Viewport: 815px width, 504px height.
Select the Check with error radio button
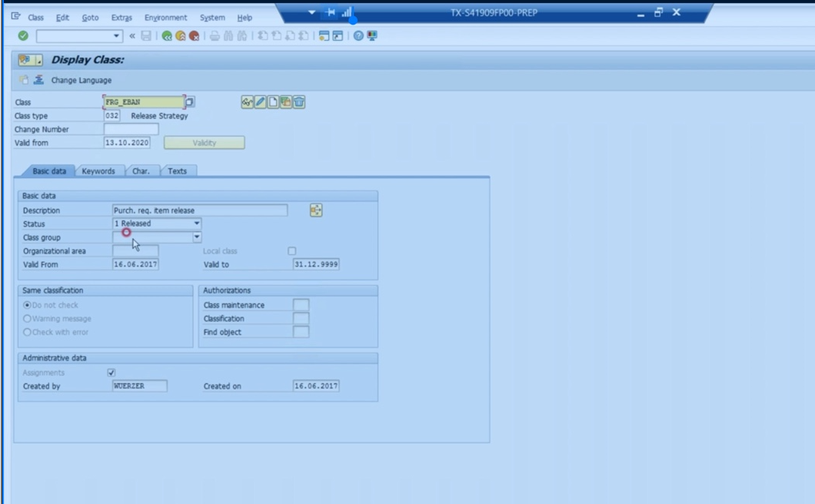click(27, 332)
